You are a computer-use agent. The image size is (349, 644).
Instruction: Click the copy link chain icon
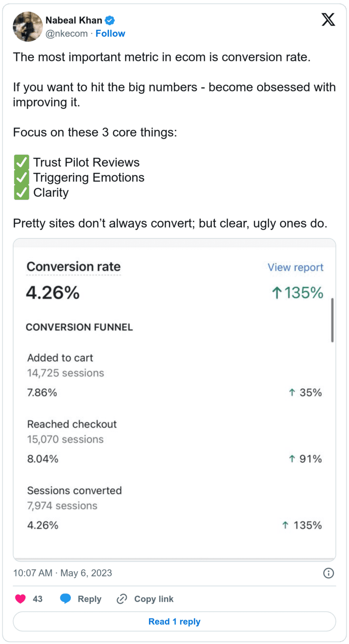[x=121, y=599]
